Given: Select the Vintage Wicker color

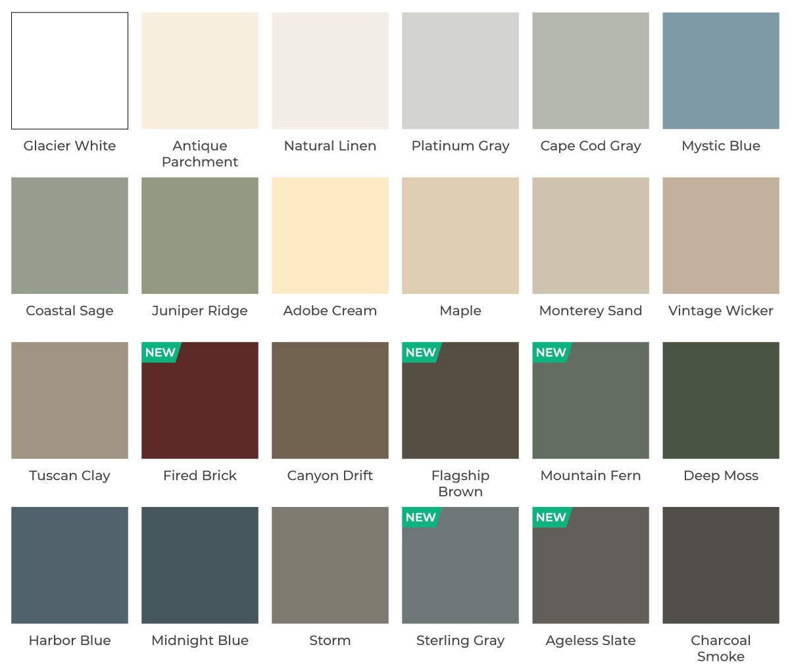Looking at the screenshot, I should click(720, 235).
